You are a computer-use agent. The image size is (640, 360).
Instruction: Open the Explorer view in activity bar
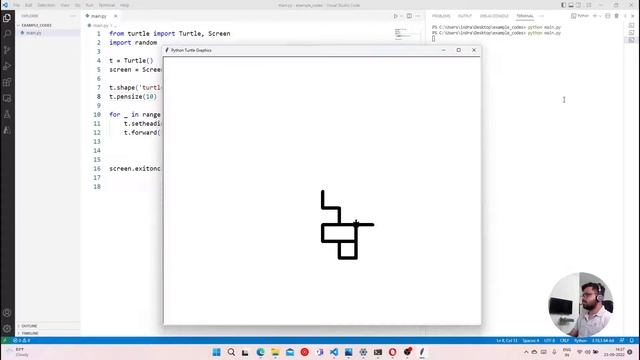coord(7,18)
